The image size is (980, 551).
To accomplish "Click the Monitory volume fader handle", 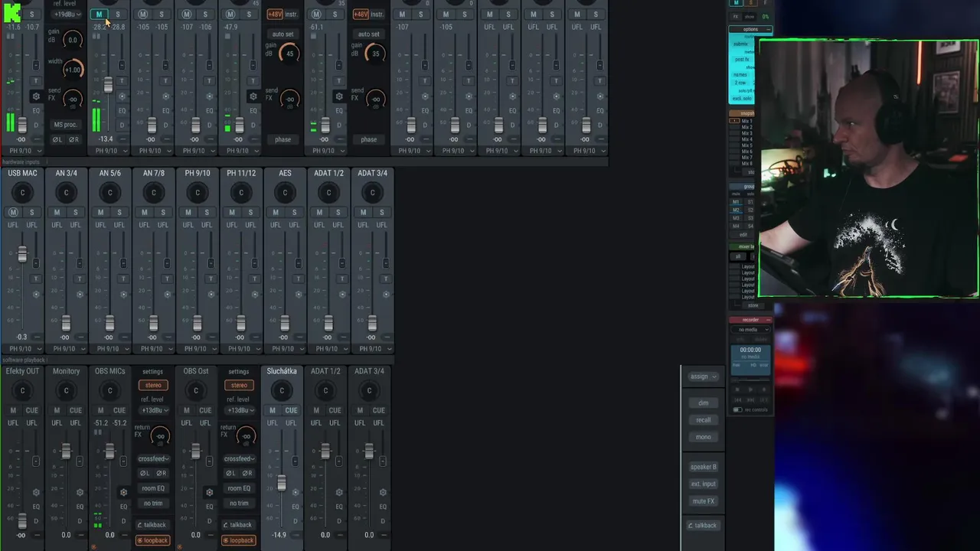I will pyautogui.click(x=66, y=452).
